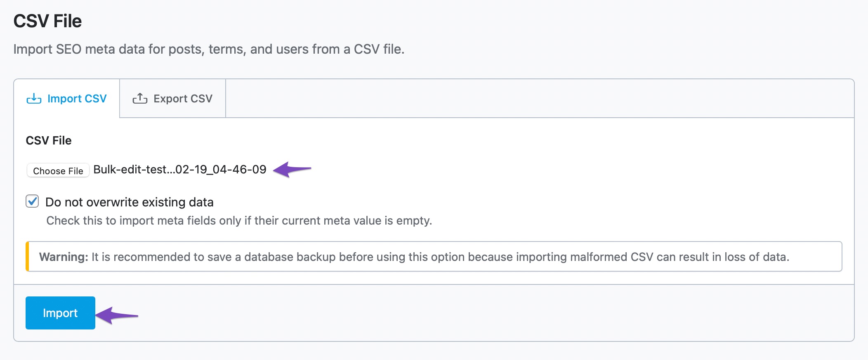Image resolution: width=868 pixels, height=360 pixels.
Task: Click the selected file name Bulk-edit-test...02-19_04-46-09
Action: (x=180, y=170)
